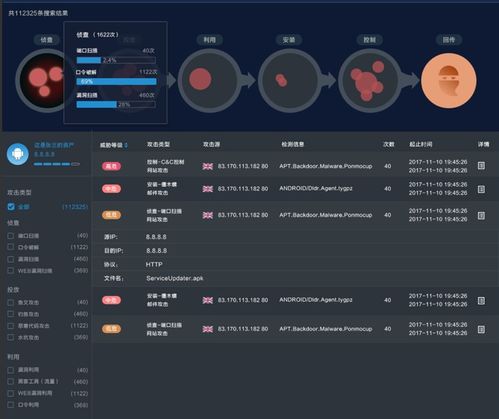Click the 利用 sidebar group heading

(x=13, y=357)
